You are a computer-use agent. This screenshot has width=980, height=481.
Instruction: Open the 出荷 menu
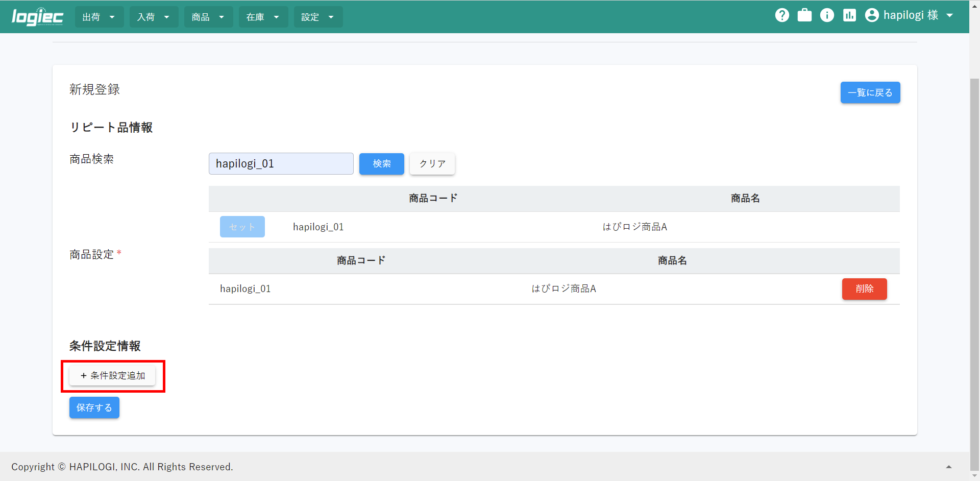click(x=100, y=17)
